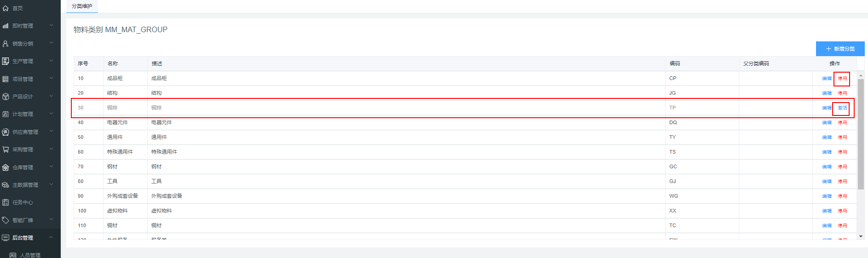Click the 仓库管理 warehouse icon
868x258 pixels.
pyautogui.click(x=6, y=167)
